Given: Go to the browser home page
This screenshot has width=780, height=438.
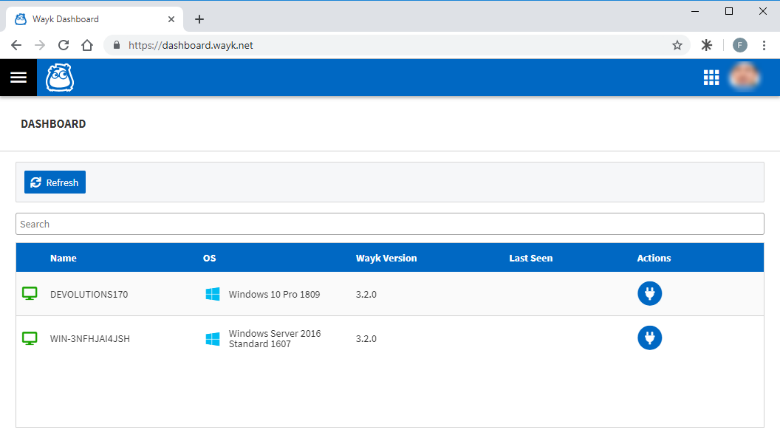Looking at the screenshot, I should point(87,45).
